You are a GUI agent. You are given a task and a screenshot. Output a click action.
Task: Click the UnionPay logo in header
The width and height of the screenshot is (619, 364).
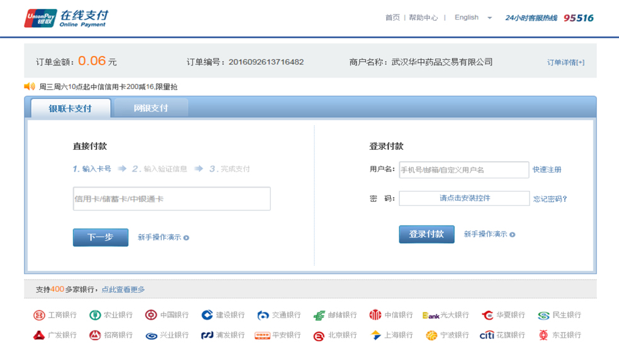coord(40,18)
